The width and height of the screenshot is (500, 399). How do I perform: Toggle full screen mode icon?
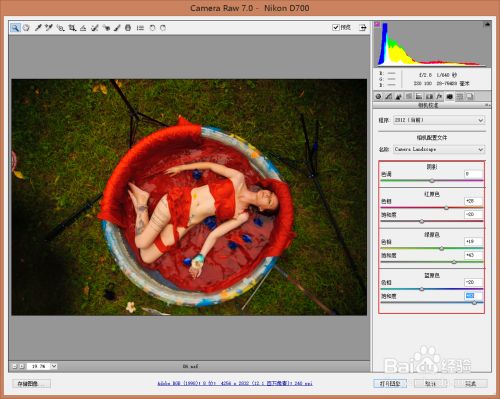point(363,28)
